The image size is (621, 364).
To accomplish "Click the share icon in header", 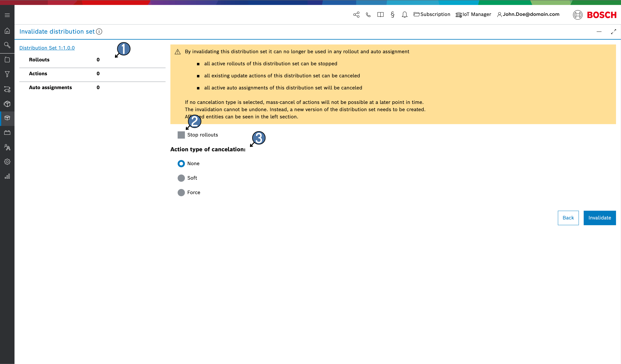I will (x=356, y=15).
